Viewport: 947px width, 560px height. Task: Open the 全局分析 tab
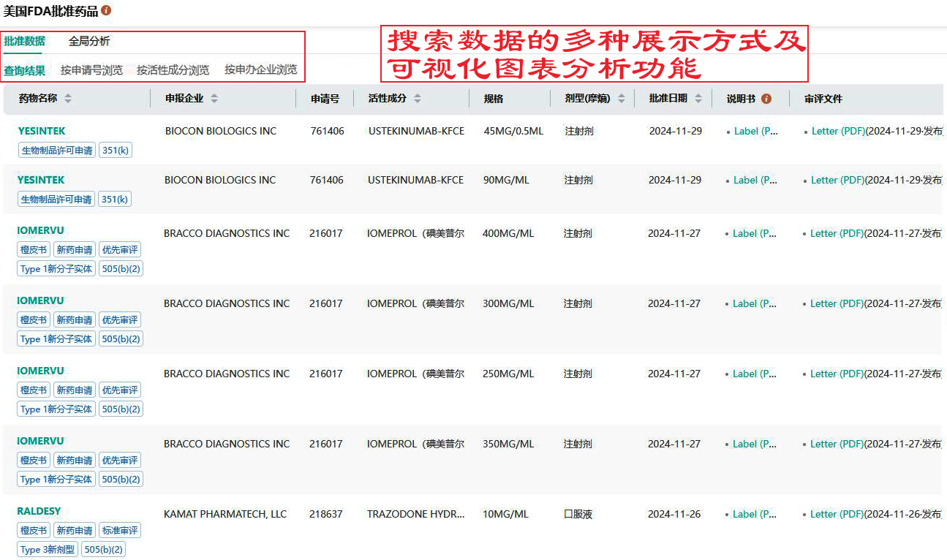[x=89, y=42]
